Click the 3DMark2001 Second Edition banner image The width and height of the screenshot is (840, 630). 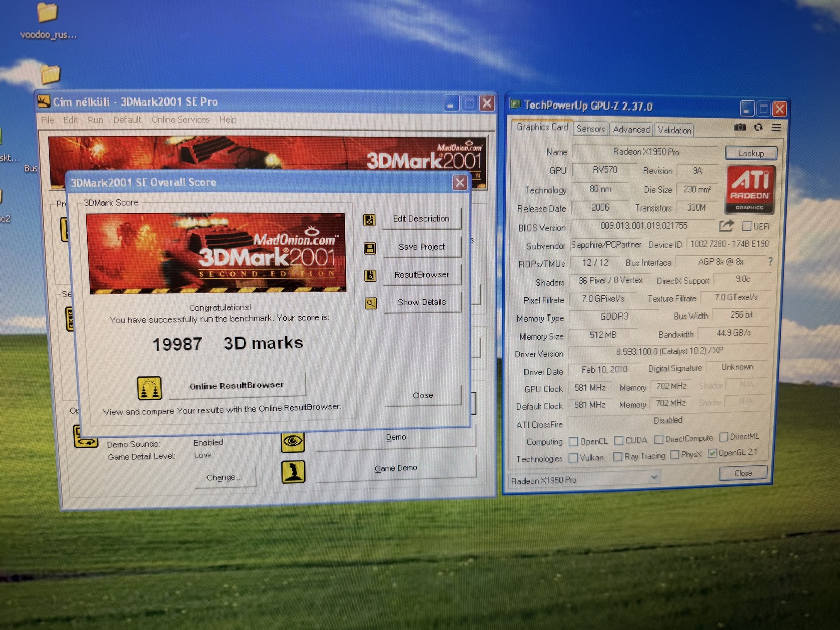217,253
